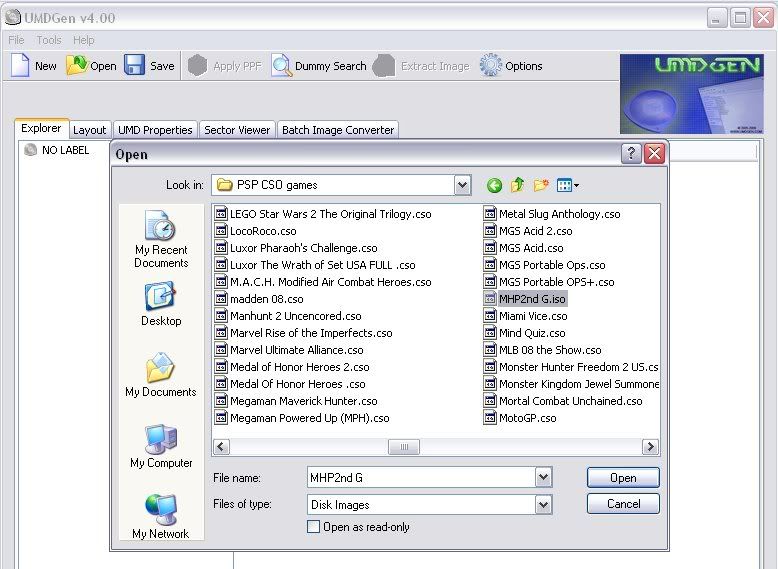The image size is (778, 569).
Task: Click the Open button in dialog
Action: tap(622, 478)
